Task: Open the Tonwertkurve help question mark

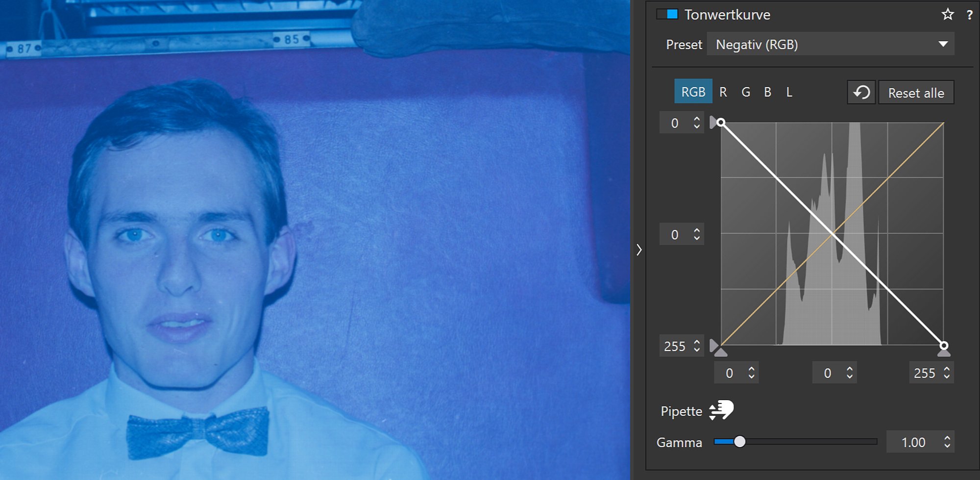Action: point(969,15)
